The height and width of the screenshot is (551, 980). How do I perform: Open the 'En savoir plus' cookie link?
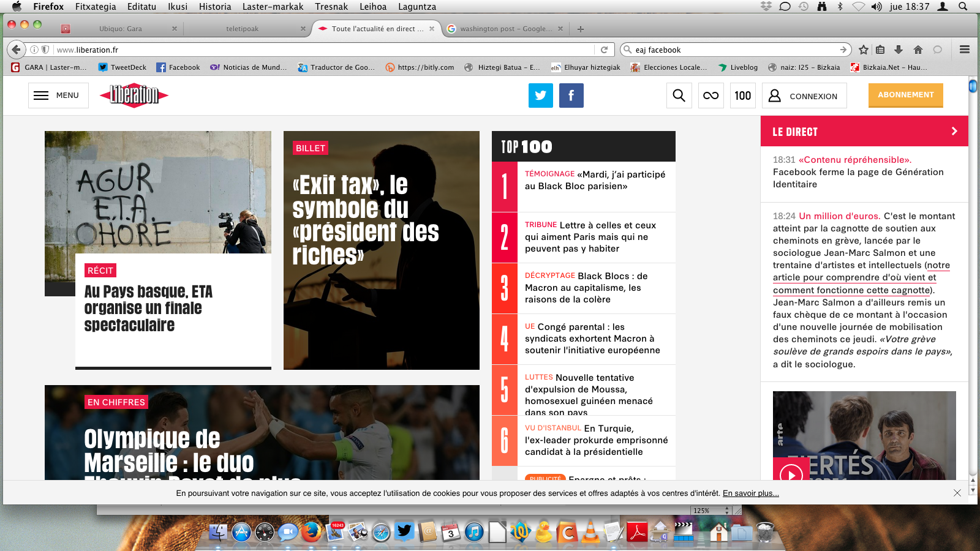pos(750,493)
